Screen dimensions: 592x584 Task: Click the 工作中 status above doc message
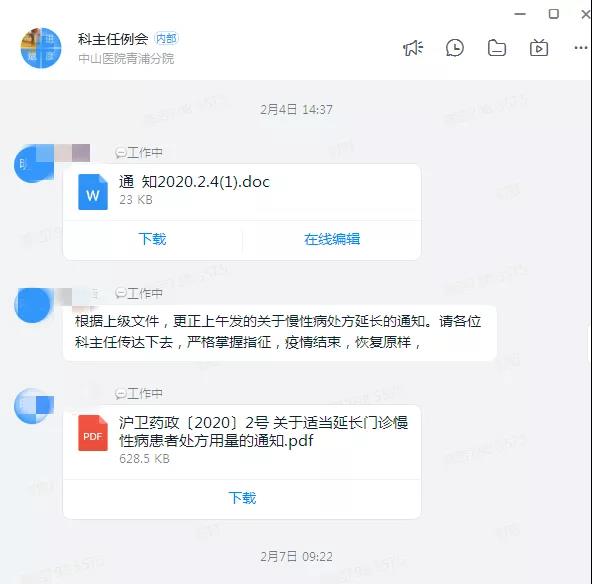(139, 153)
